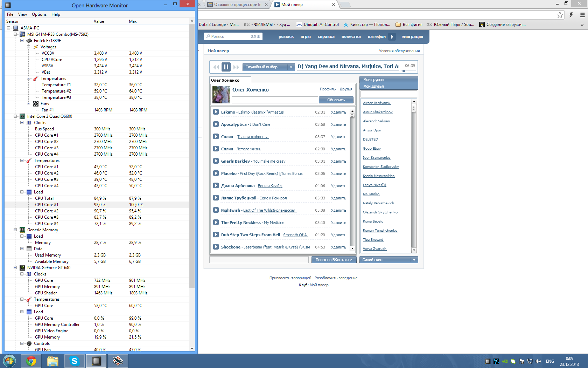Open the Вся фигня bookmarks folder

click(x=409, y=25)
